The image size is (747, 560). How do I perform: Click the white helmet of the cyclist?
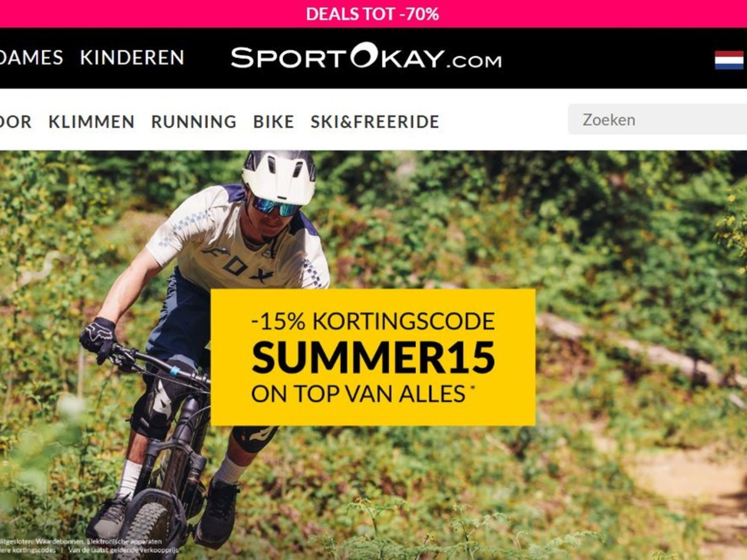click(x=279, y=177)
